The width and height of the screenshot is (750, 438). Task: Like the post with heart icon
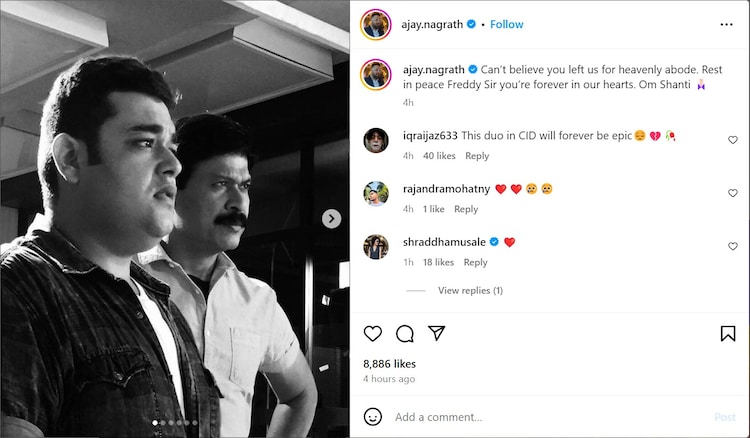(372, 333)
